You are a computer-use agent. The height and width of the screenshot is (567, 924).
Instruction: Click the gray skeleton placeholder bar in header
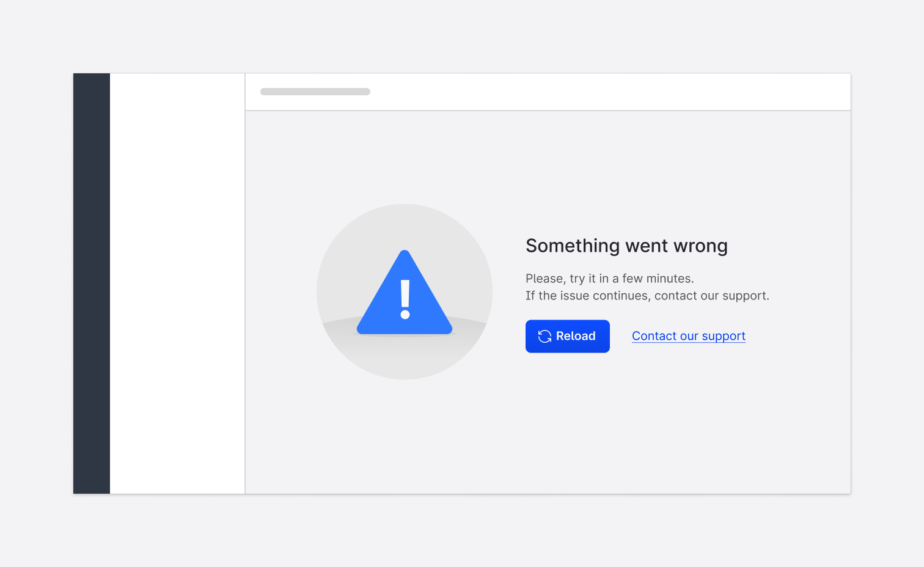[315, 91]
